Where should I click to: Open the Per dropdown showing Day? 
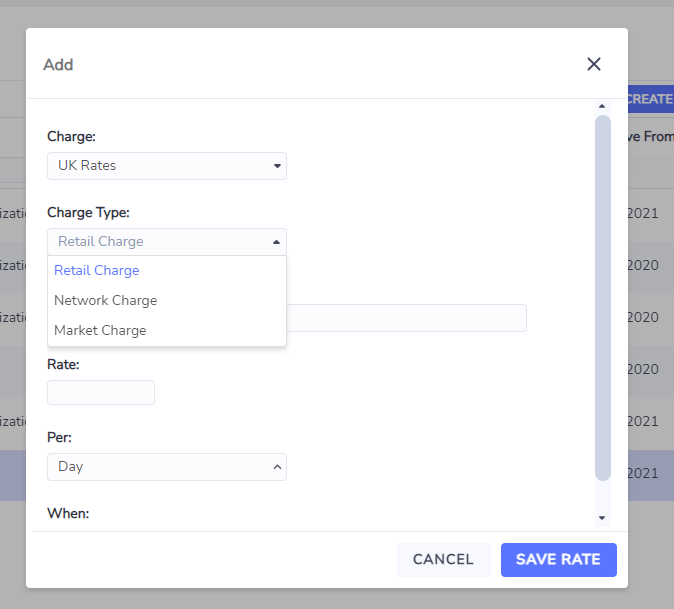[x=167, y=467]
